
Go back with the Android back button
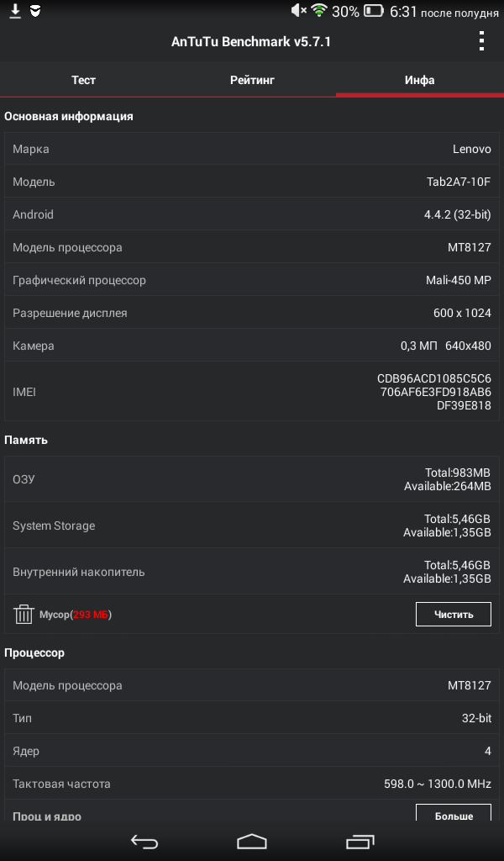point(144,842)
